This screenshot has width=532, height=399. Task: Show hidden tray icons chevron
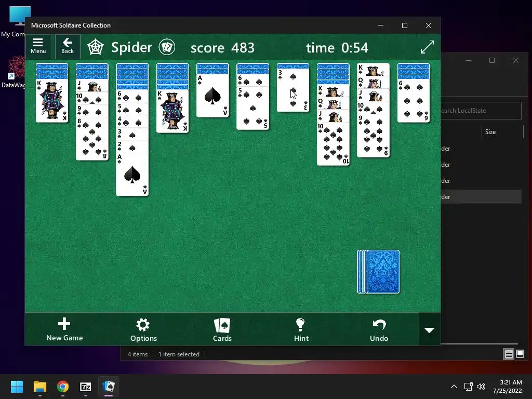(454, 387)
